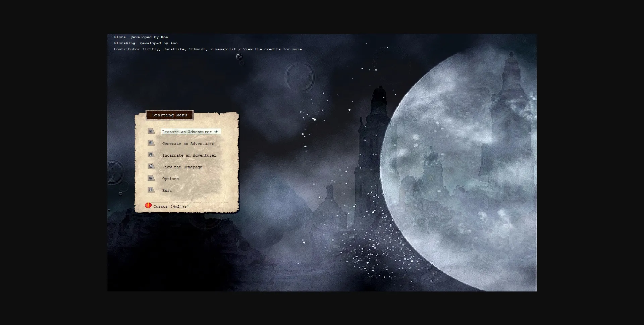Click the 'Elona Developed by Noa' credit line

pos(141,37)
